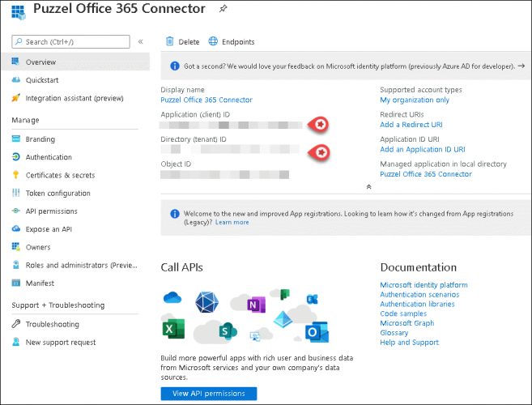Screen dimensions: 532x405
Task: Click Add a Redirect URI link
Action: 413,124
